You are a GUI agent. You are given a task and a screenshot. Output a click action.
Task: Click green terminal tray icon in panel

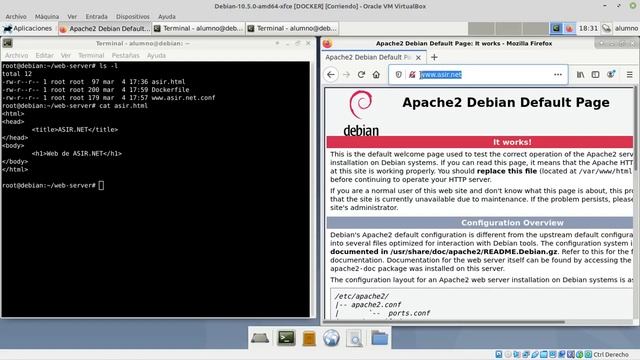pyautogui.click(x=556, y=28)
